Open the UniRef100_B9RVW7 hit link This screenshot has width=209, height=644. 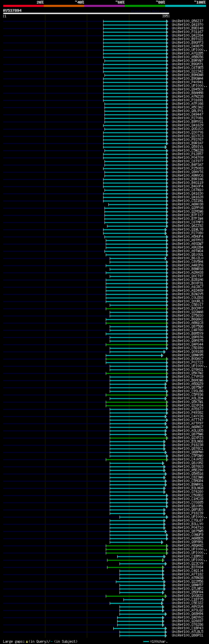tap(187, 60)
